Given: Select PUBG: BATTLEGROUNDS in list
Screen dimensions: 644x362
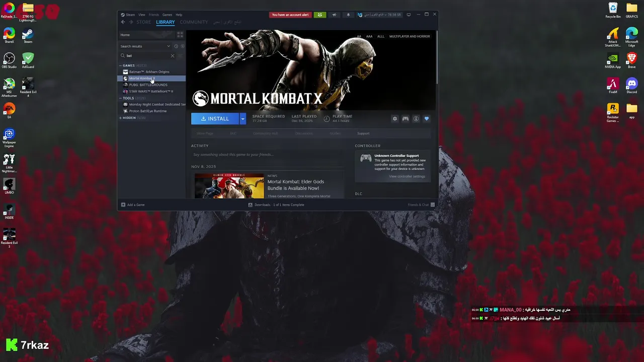Looking at the screenshot, I should pyautogui.click(x=152, y=85).
